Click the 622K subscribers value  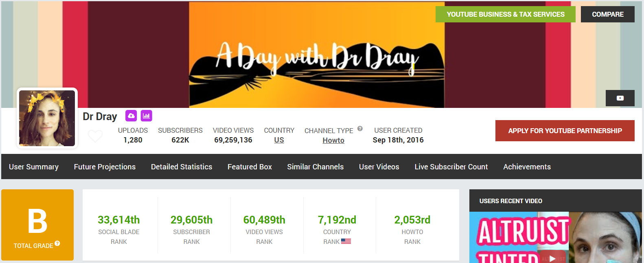(180, 140)
